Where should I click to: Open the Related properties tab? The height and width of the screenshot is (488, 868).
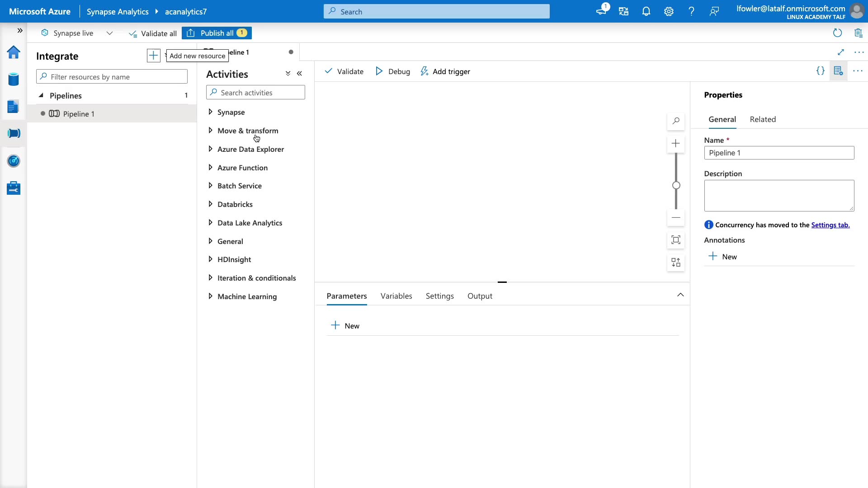tap(763, 119)
